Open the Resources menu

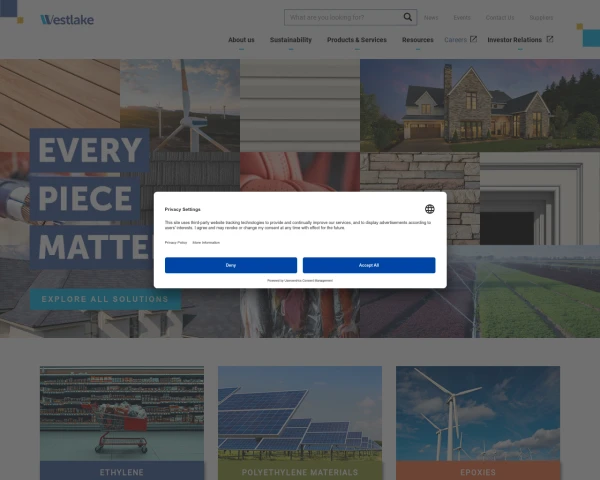(x=417, y=40)
